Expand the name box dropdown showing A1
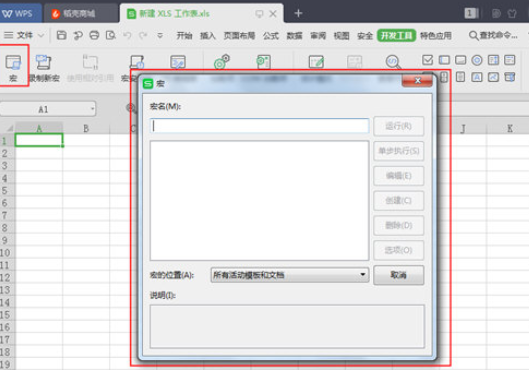The height and width of the screenshot is (370, 529). tap(92, 109)
